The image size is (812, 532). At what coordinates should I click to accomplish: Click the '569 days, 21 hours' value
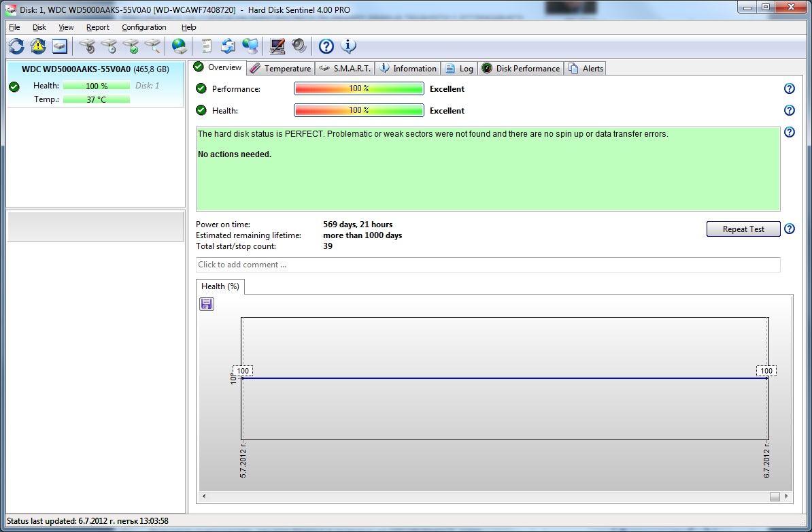pos(358,225)
